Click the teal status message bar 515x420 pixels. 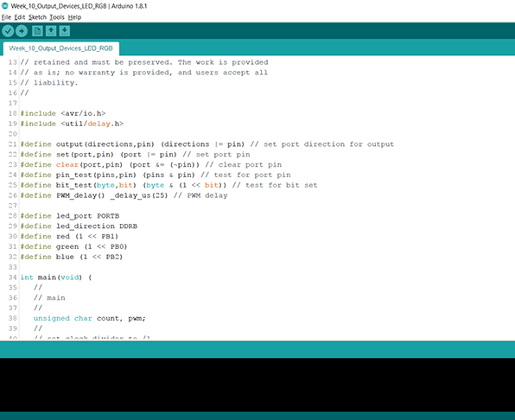tap(257, 349)
